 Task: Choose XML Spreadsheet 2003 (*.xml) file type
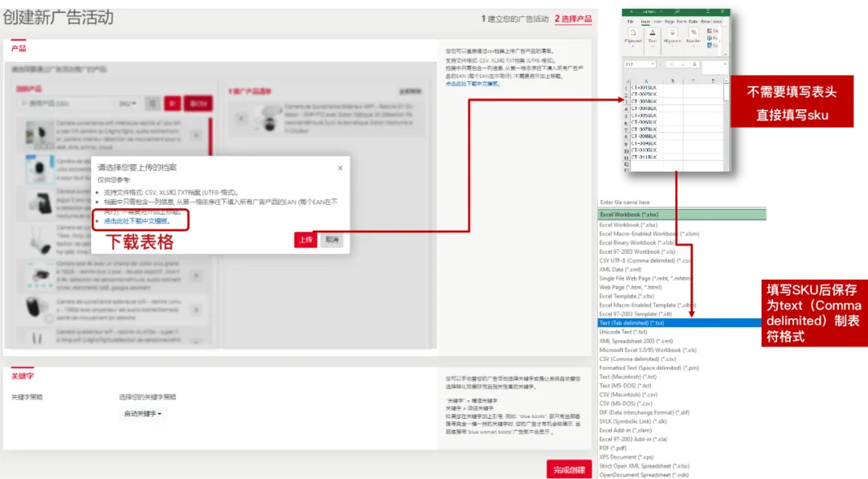click(x=636, y=341)
